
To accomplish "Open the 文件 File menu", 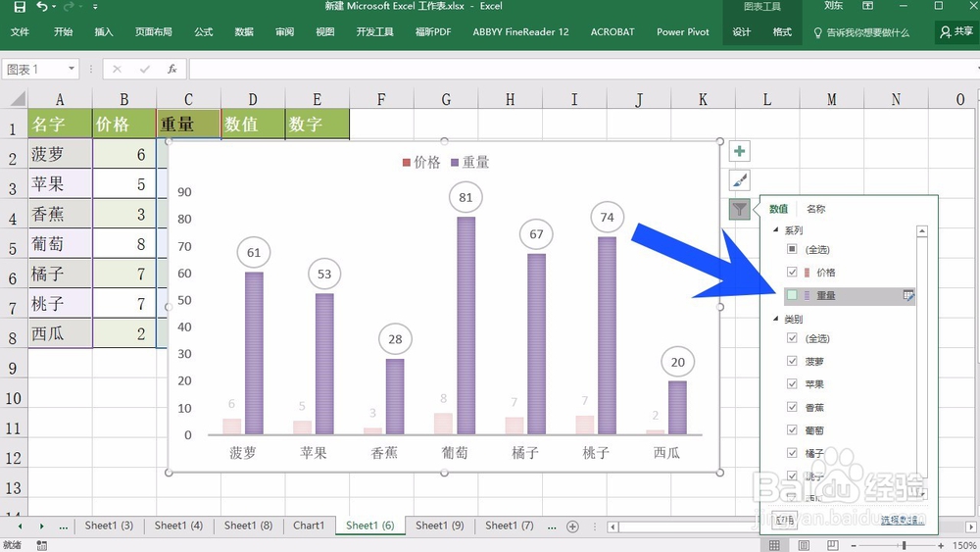I will coord(20,32).
